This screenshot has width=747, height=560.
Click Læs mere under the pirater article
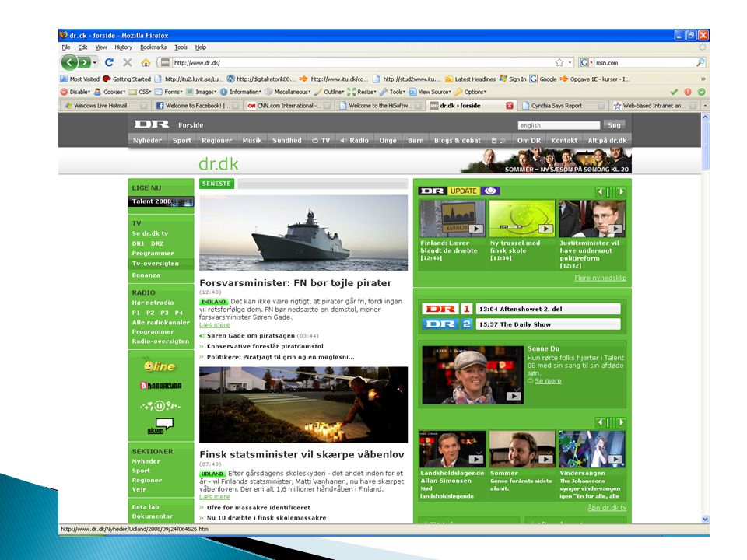click(x=215, y=325)
